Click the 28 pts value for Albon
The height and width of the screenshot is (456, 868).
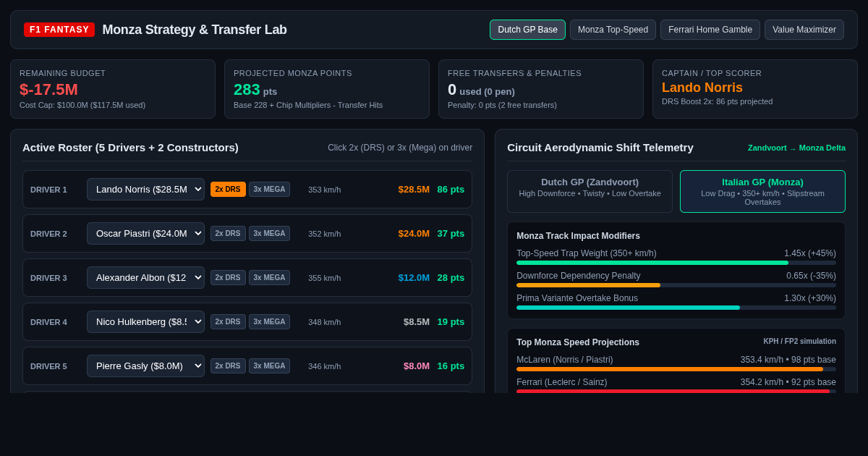(451, 277)
